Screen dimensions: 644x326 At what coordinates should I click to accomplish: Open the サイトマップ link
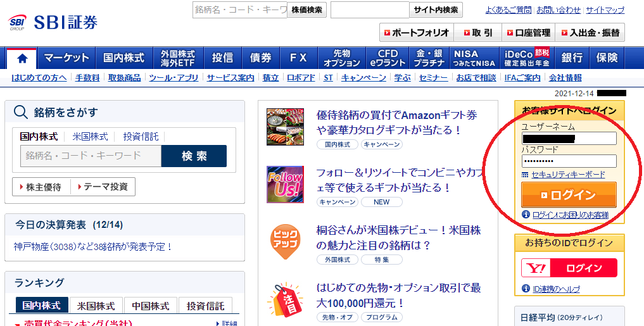[605, 10]
